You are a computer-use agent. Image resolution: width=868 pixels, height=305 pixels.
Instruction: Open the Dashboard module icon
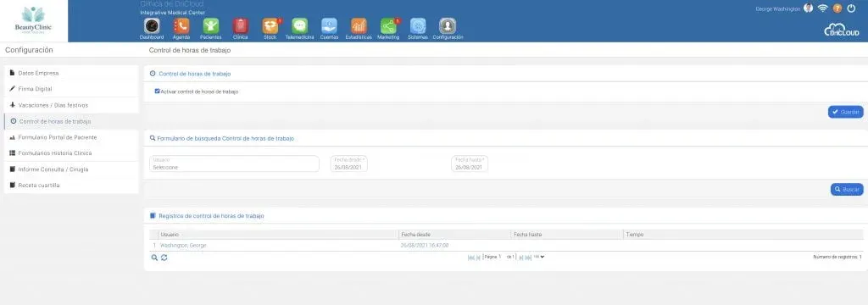click(152, 26)
